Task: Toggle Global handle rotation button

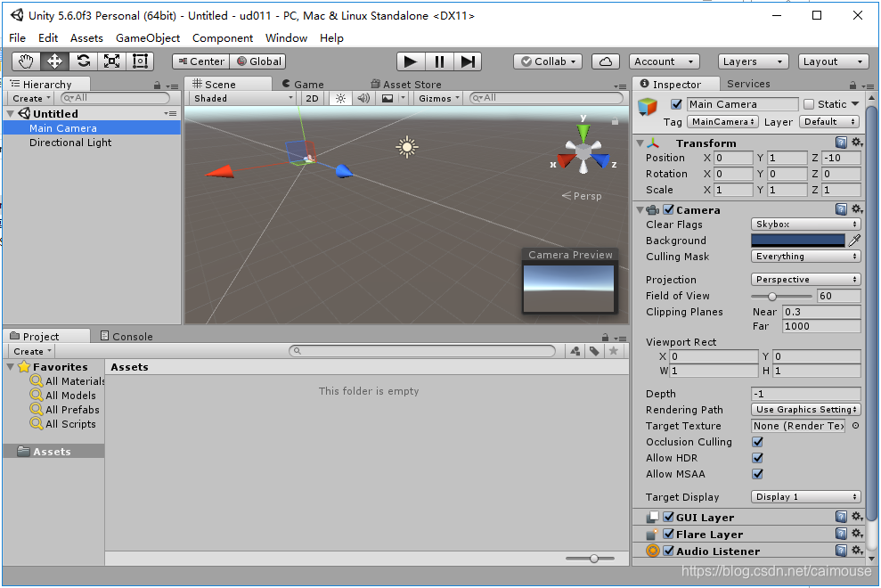Action: click(x=258, y=61)
